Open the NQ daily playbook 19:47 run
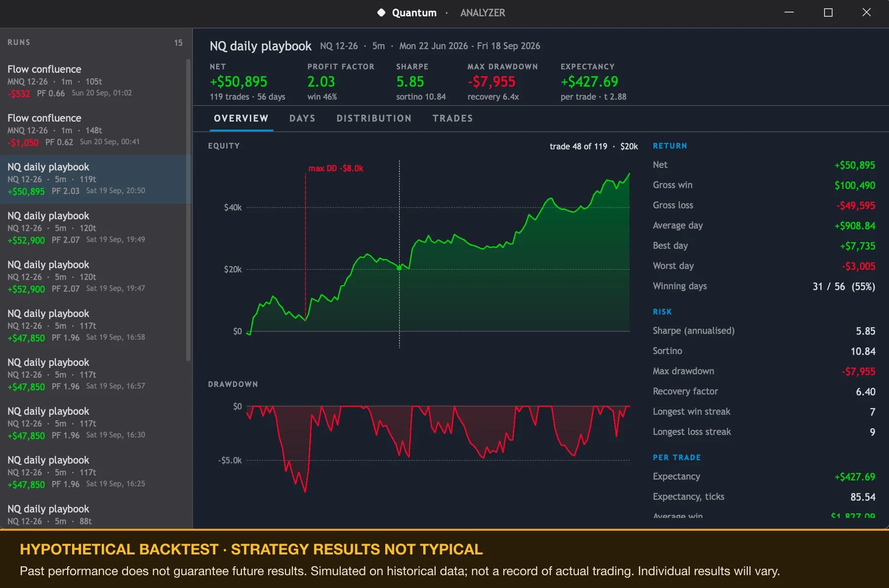889x588 pixels. [x=93, y=277]
